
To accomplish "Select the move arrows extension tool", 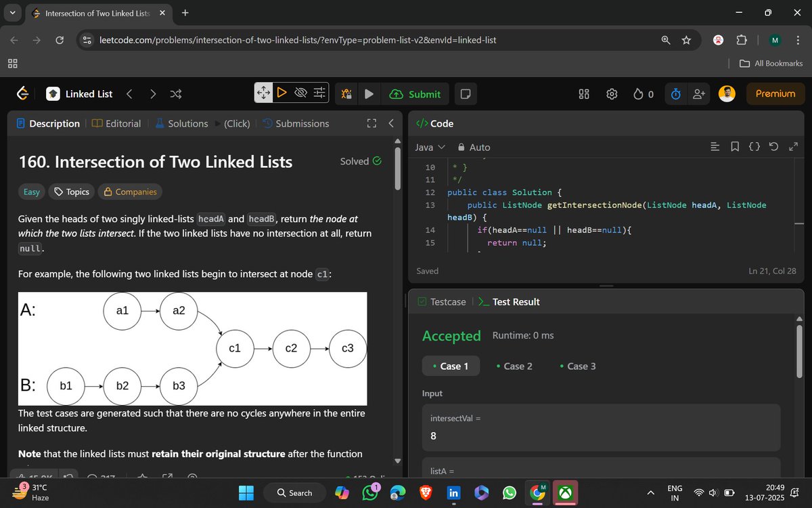I will [x=263, y=93].
